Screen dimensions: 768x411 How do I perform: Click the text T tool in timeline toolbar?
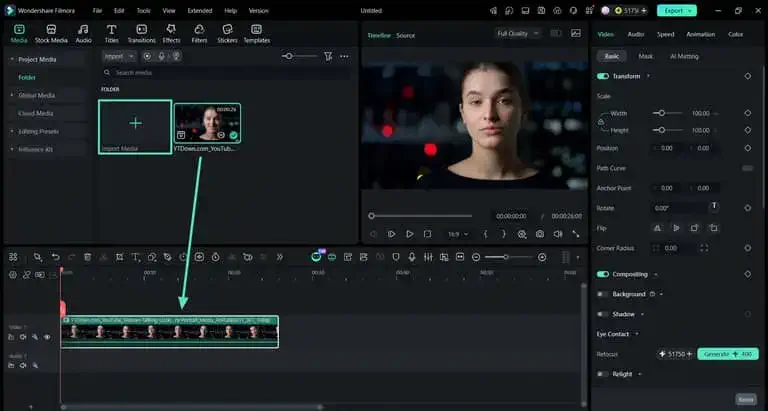(136, 257)
